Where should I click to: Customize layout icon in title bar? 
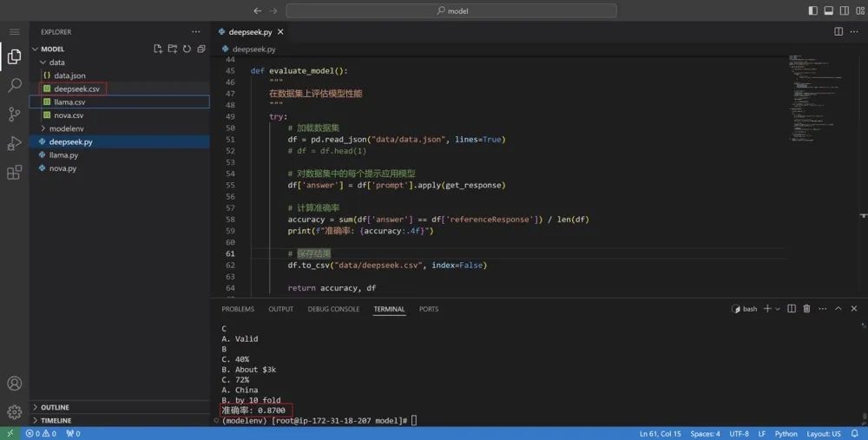tap(860, 10)
